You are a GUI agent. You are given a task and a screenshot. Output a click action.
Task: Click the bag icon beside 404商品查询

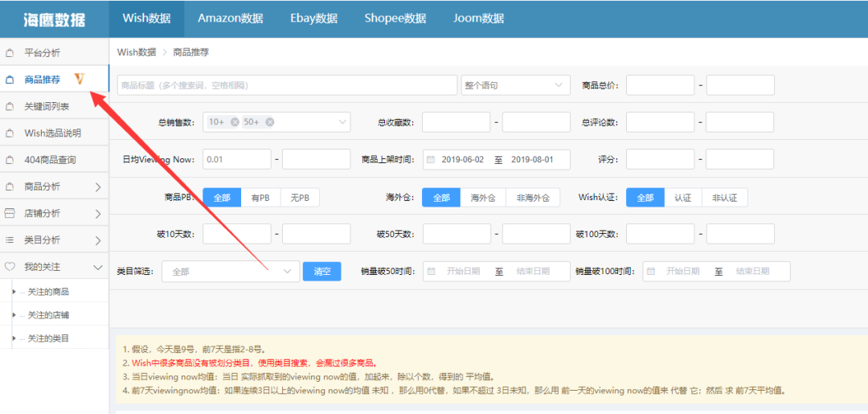click(10, 160)
